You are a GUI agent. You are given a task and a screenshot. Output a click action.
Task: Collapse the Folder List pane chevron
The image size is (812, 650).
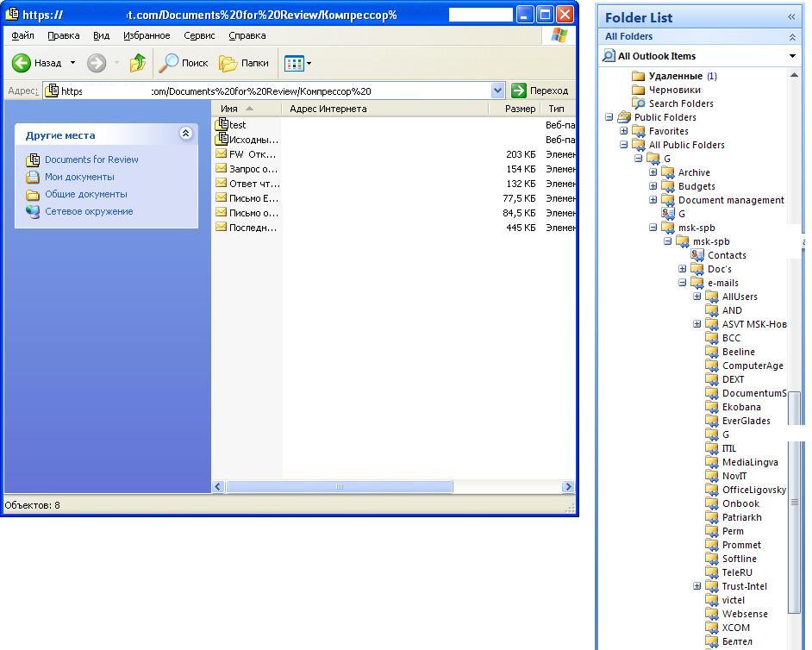point(791,17)
